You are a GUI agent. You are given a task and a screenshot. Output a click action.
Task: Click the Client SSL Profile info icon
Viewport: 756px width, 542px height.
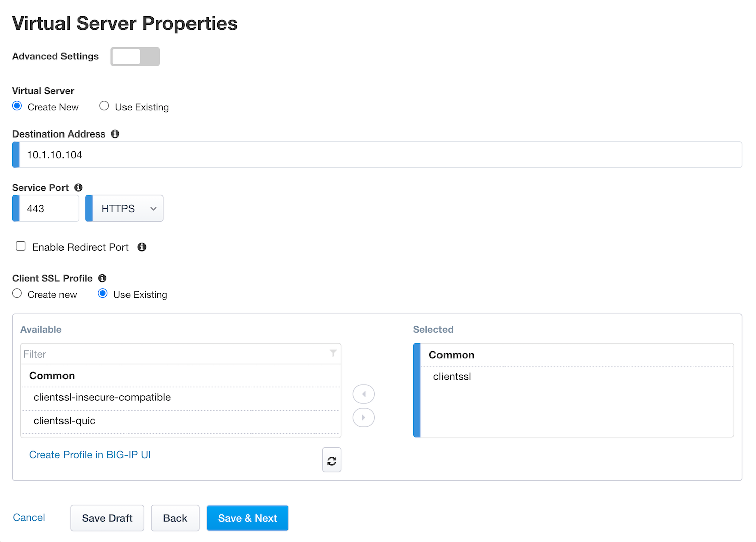click(x=102, y=278)
